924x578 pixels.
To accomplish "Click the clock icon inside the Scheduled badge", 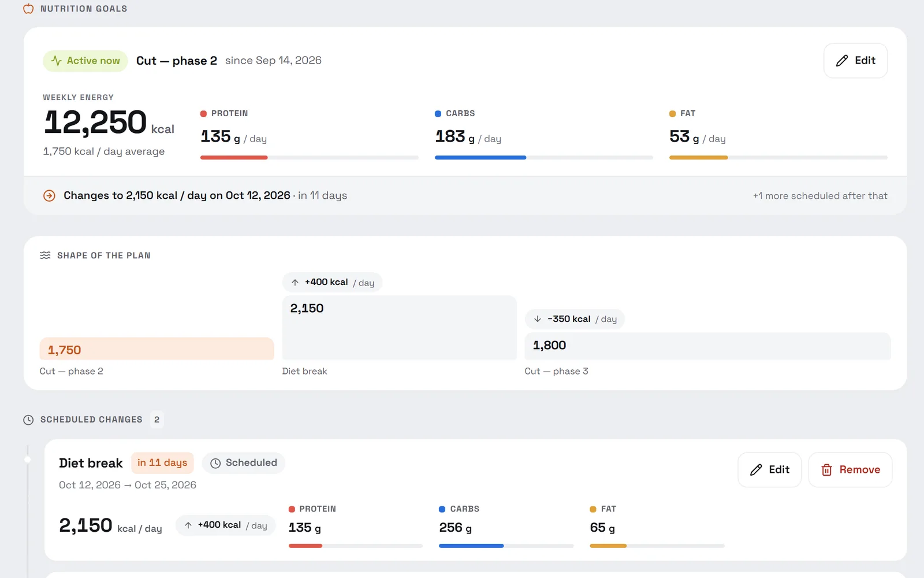I will pyautogui.click(x=215, y=464).
